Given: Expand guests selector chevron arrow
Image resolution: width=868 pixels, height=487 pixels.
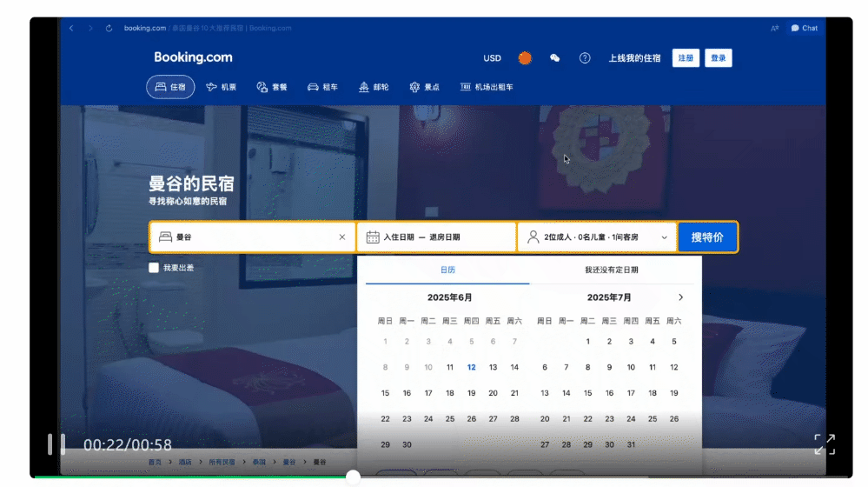Looking at the screenshot, I should (665, 237).
